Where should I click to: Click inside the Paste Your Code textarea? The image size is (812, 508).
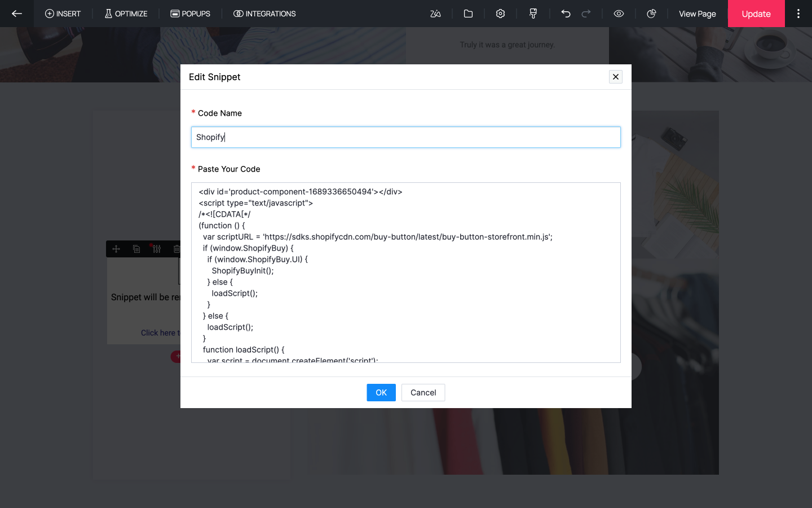[406, 273]
